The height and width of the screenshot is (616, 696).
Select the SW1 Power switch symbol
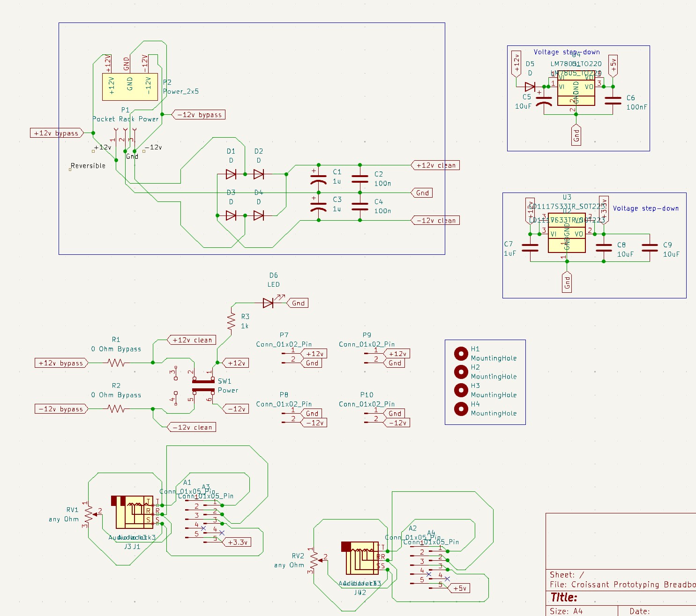pyautogui.click(x=203, y=386)
